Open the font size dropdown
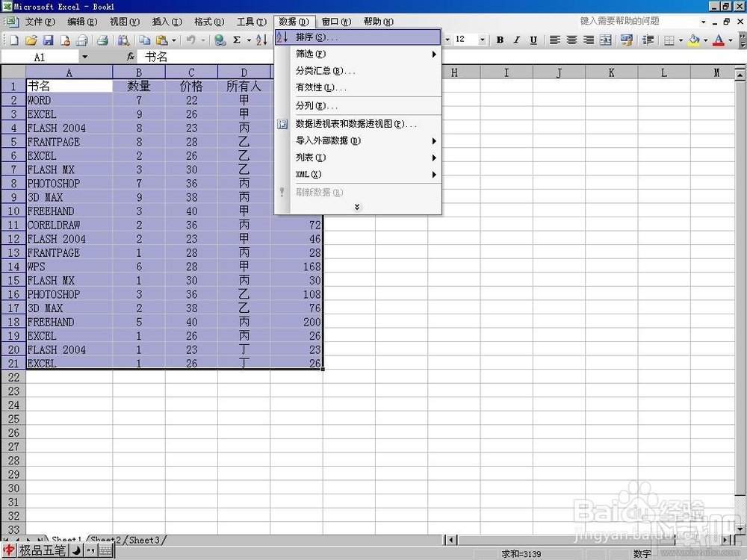 coord(482,40)
